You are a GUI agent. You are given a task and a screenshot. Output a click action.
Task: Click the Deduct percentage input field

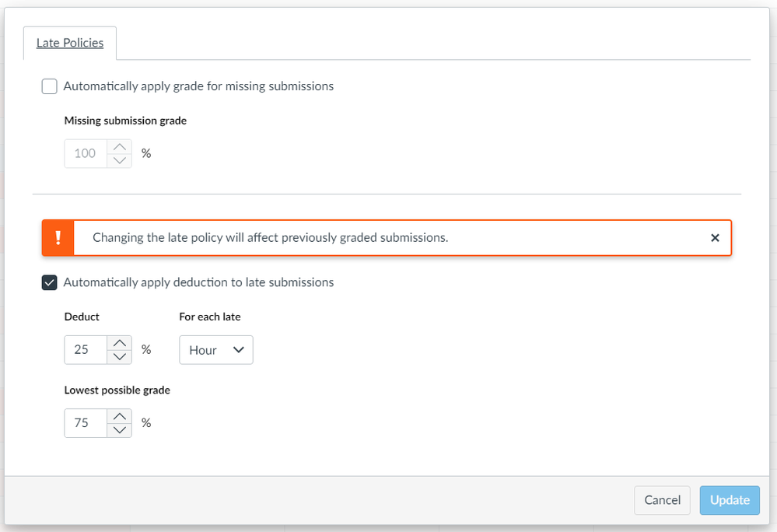click(86, 350)
